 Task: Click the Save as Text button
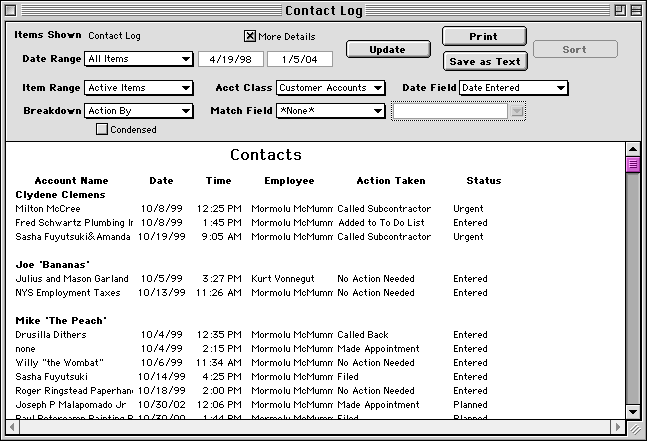[485, 61]
